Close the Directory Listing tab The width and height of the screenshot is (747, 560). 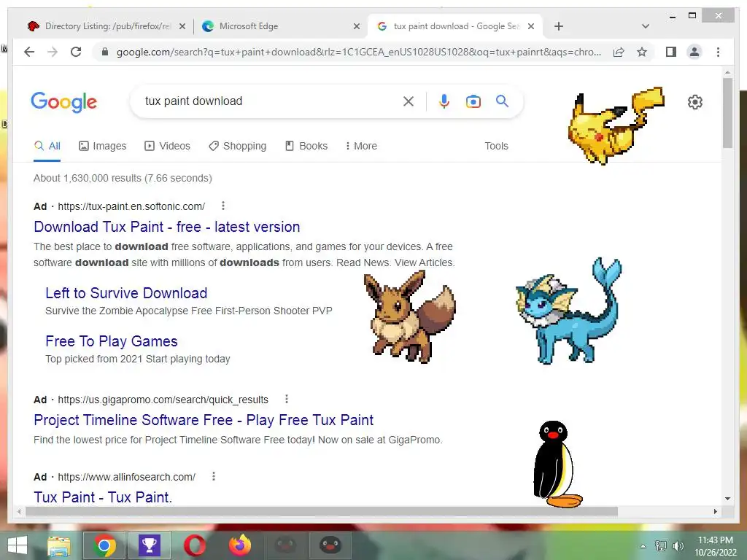pos(182,26)
